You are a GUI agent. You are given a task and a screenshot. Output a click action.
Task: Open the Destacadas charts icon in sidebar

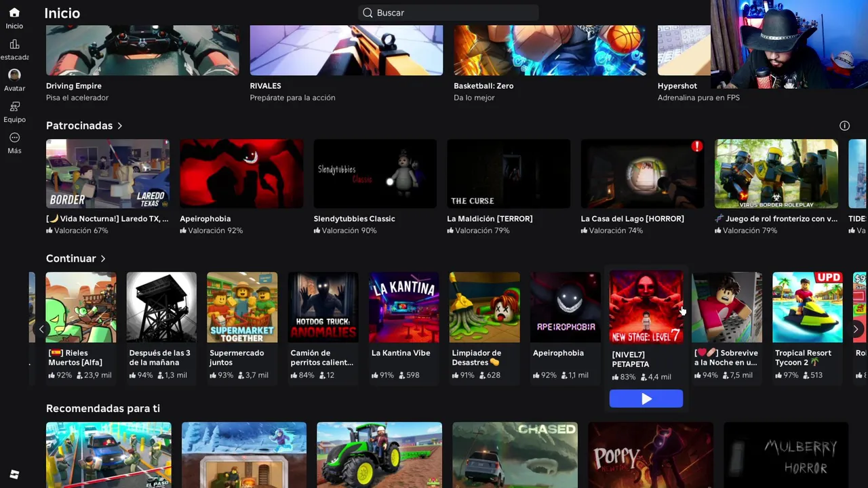point(14,44)
